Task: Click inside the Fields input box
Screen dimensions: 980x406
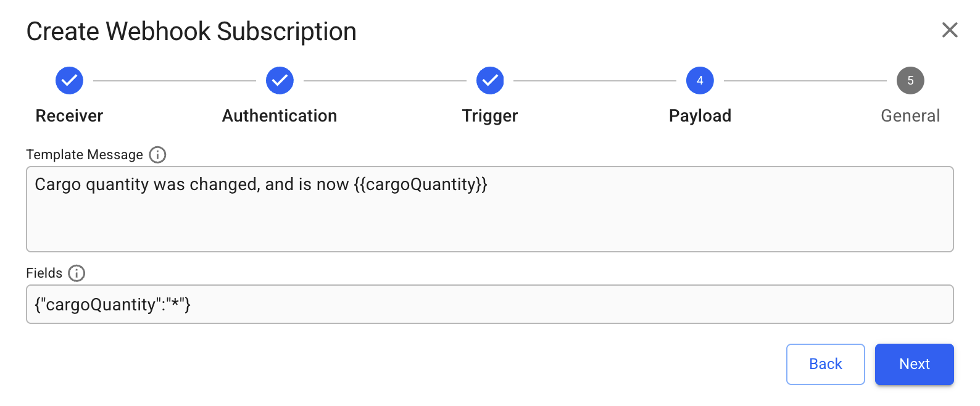Action: pyautogui.click(x=490, y=304)
